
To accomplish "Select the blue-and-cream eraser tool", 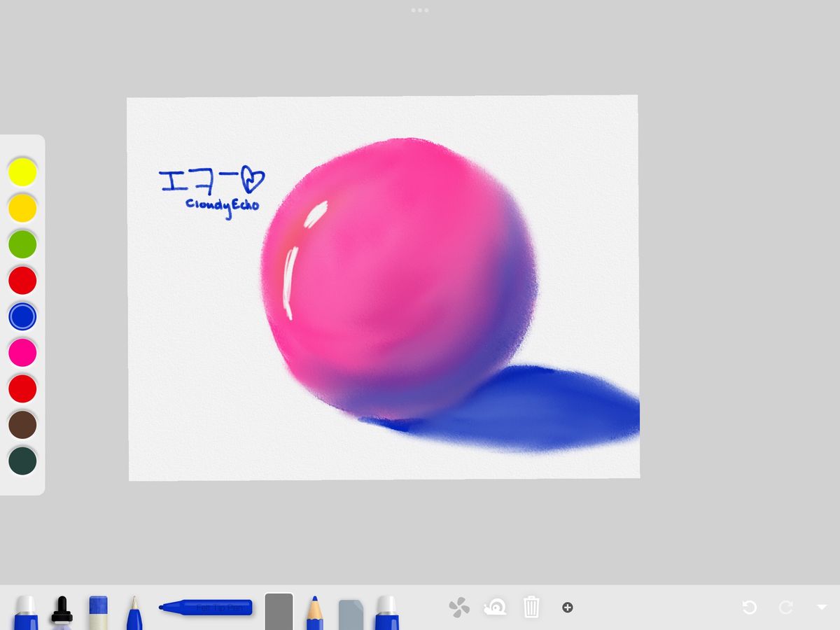I will [x=99, y=612].
